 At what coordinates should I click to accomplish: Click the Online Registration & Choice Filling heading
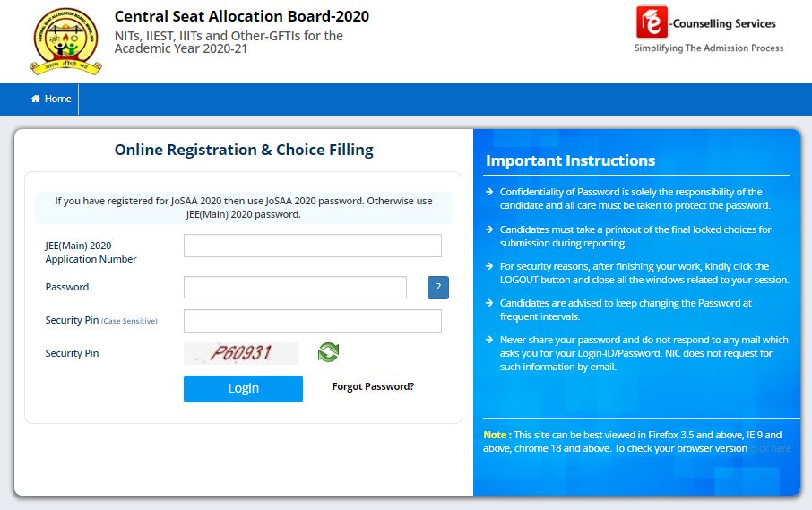[x=244, y=150]
